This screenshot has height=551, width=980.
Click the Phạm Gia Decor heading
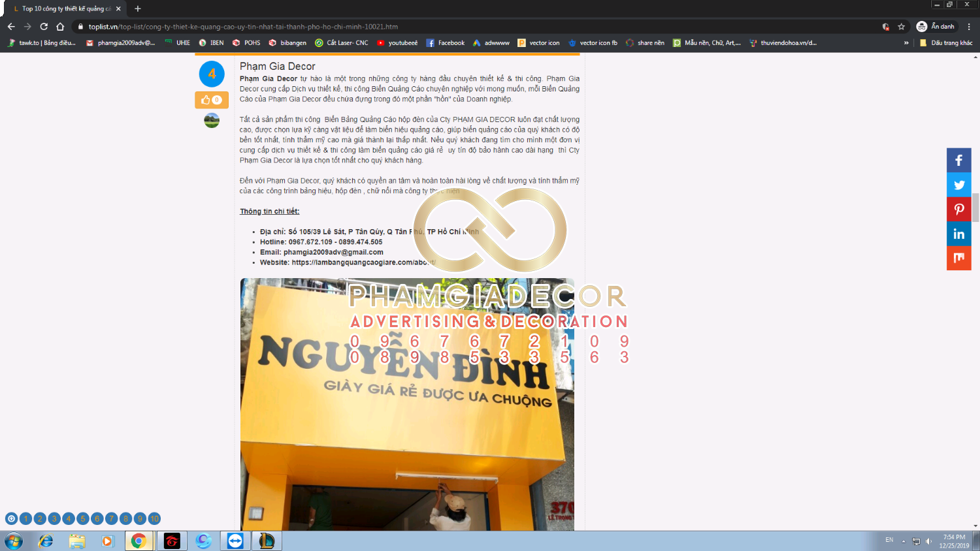(x=277, y=67)
